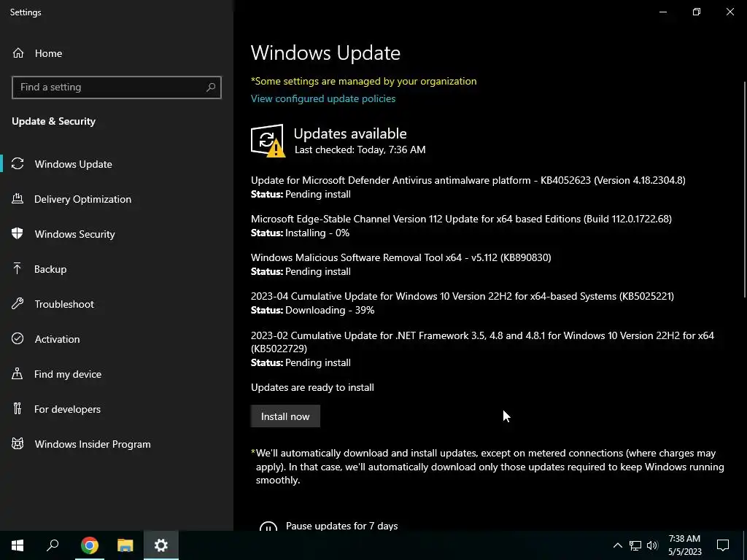This screenshot has width=747, height=560.
Task: Click the Delivery Optimization sidebar icon
Action: 18,199
